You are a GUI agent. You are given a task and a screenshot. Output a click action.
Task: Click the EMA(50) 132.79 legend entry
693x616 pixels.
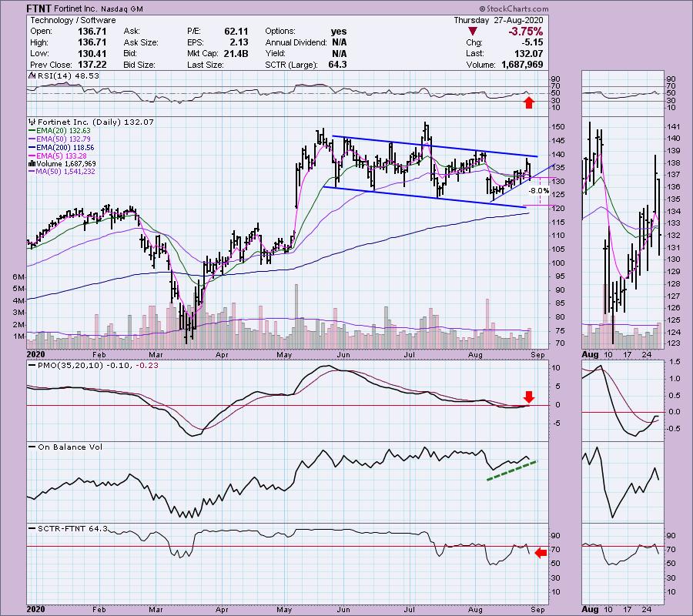(x=59, y=139)
